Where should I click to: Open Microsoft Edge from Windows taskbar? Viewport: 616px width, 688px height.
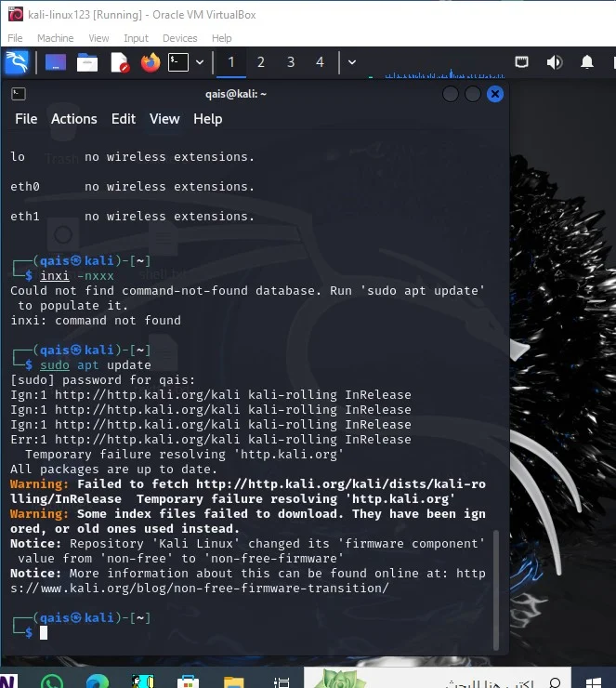(98, 681)
